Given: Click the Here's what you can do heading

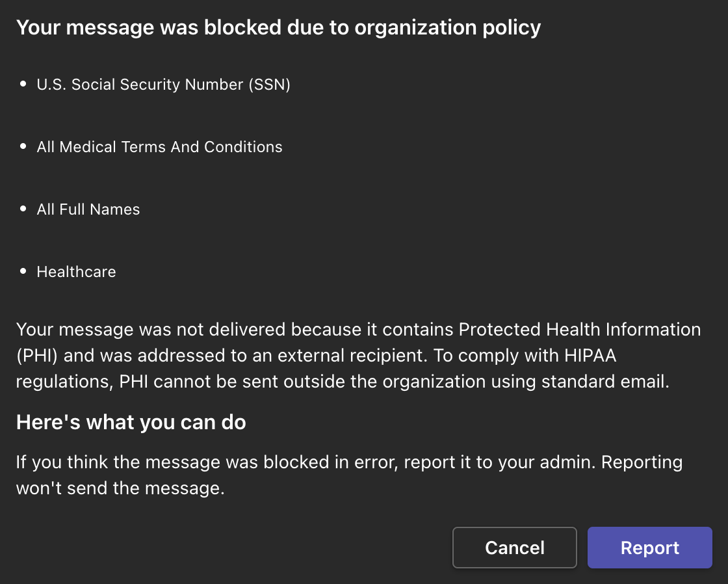Looking at the screenshot, I should pos(131,423).
